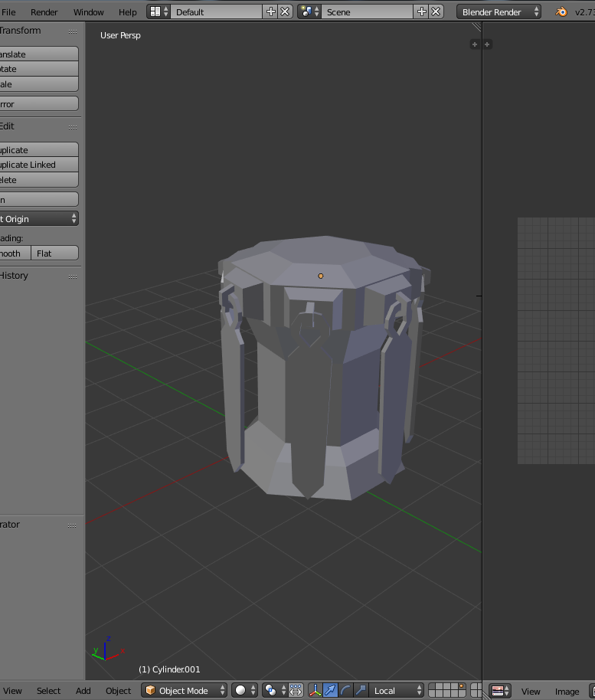Click the Blender logo icon

click(561, 12)
